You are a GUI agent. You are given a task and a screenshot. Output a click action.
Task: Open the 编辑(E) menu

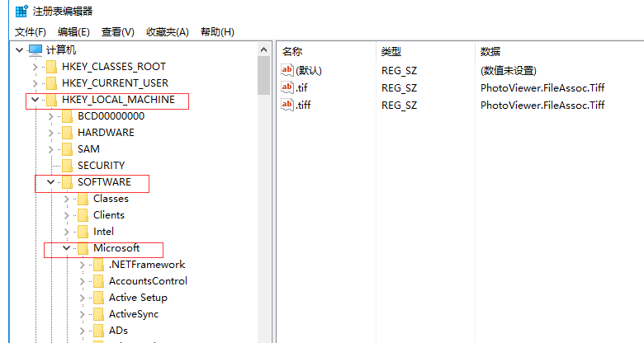click(73, 32)
